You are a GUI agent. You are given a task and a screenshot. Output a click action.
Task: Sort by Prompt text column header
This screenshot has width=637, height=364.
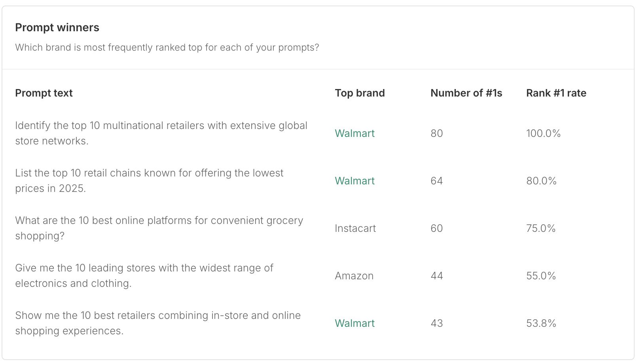click(44, 93)
